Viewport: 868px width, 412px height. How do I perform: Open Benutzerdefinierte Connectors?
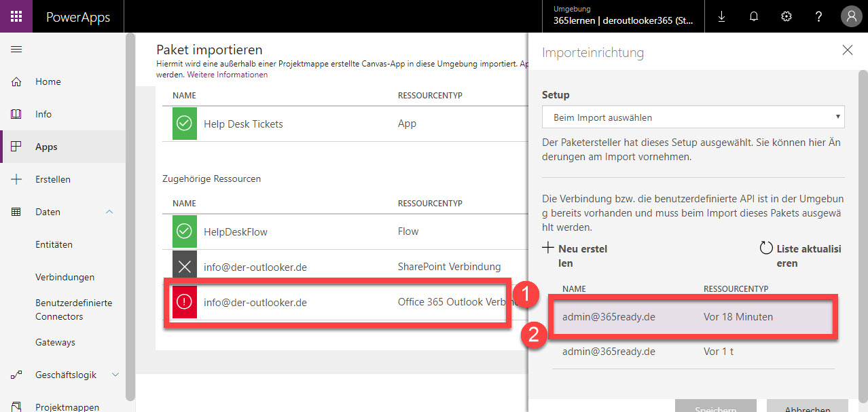[x=73, y=310]
